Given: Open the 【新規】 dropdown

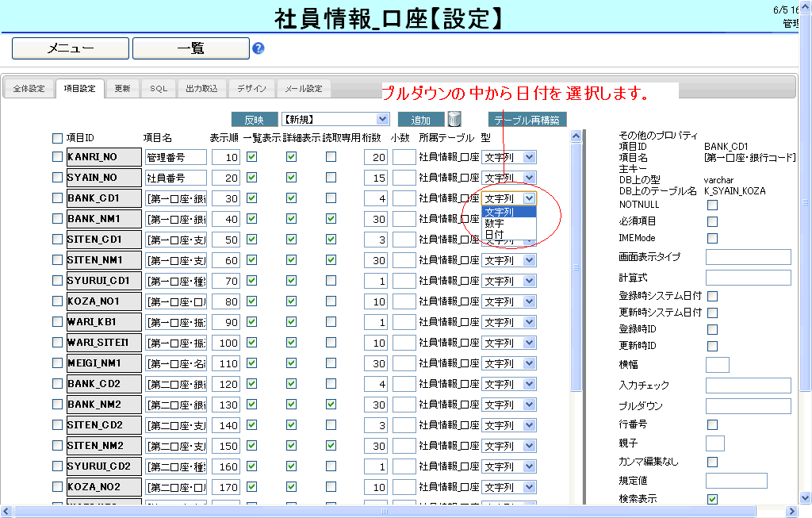Looking at the screenshot, I should pyautogui.click(x=335, y=119).
